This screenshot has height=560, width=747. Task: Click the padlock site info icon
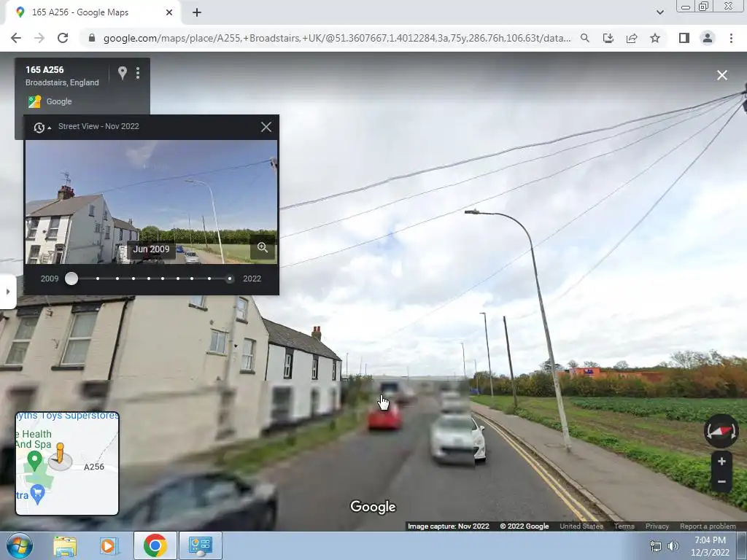[92, 38]
